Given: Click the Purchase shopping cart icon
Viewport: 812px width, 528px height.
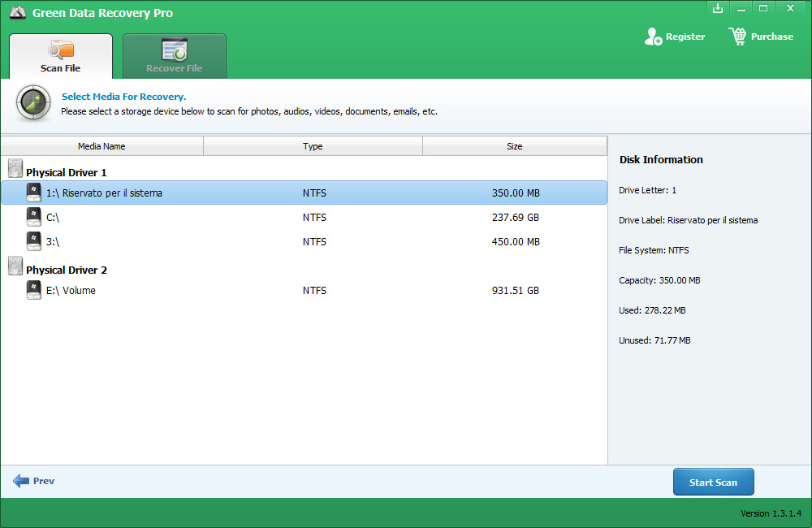Looking at the screenshot, I should click(737, 37).
